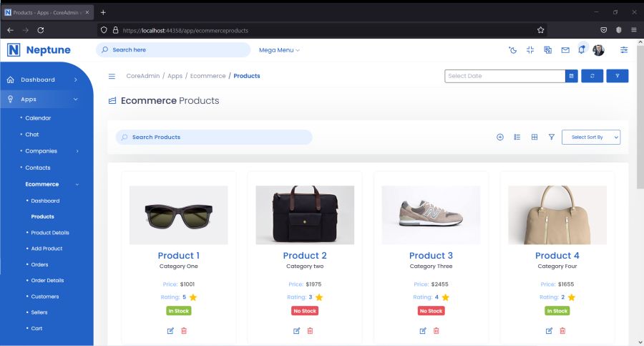Screen dimensions: 644x346
Task: Click the Search Products field
Action: pos(214,137)
